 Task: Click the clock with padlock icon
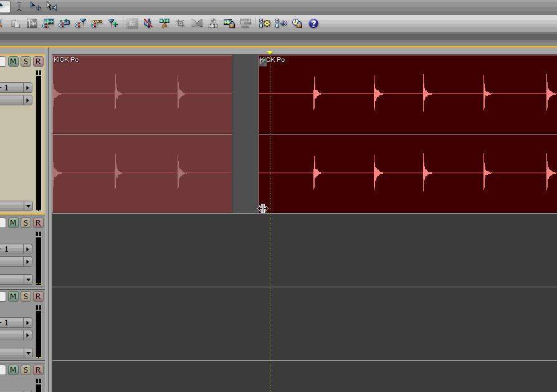pyautogui.click(x=297, y=24)
